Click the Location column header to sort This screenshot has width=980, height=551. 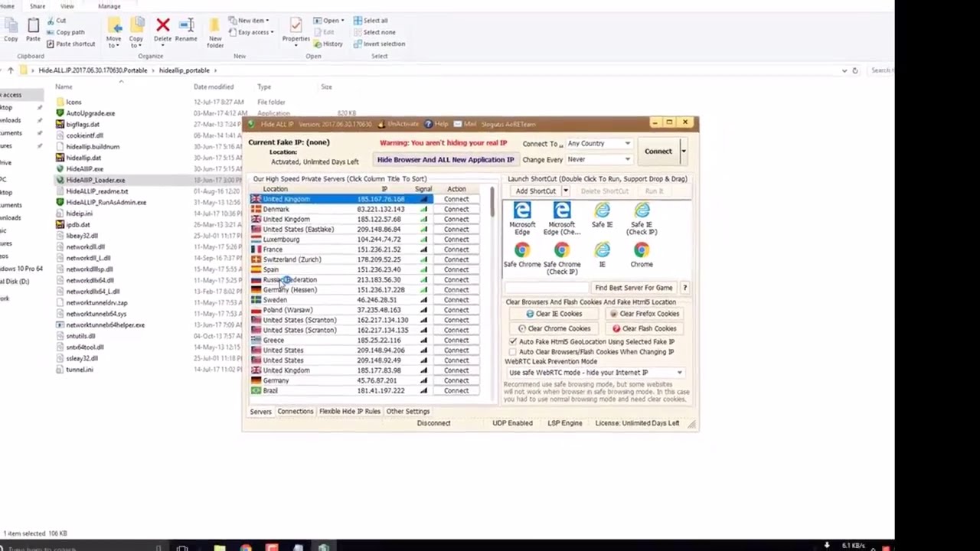276,189
